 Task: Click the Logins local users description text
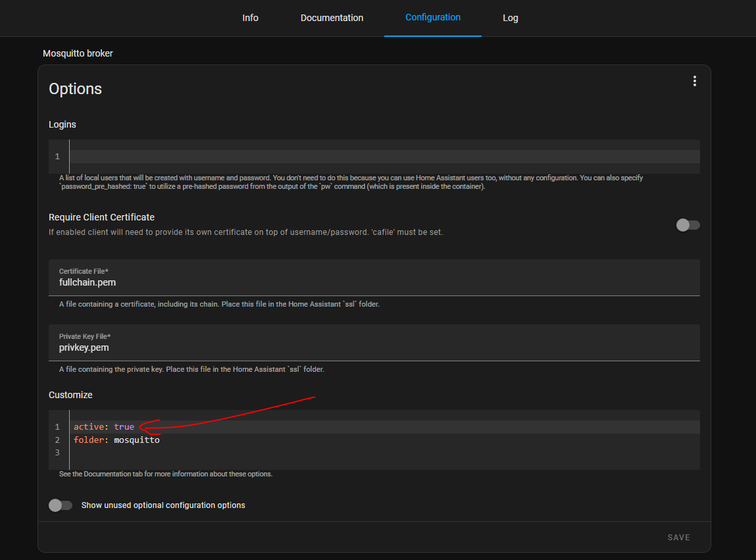pos(351,182)
